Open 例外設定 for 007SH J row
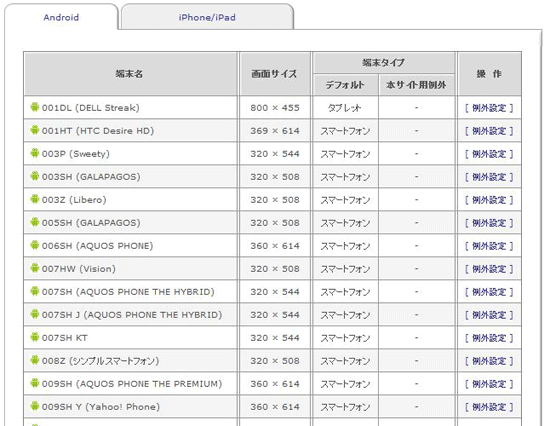Viewport: 550px width, 426px height. [x=489, y=315]
